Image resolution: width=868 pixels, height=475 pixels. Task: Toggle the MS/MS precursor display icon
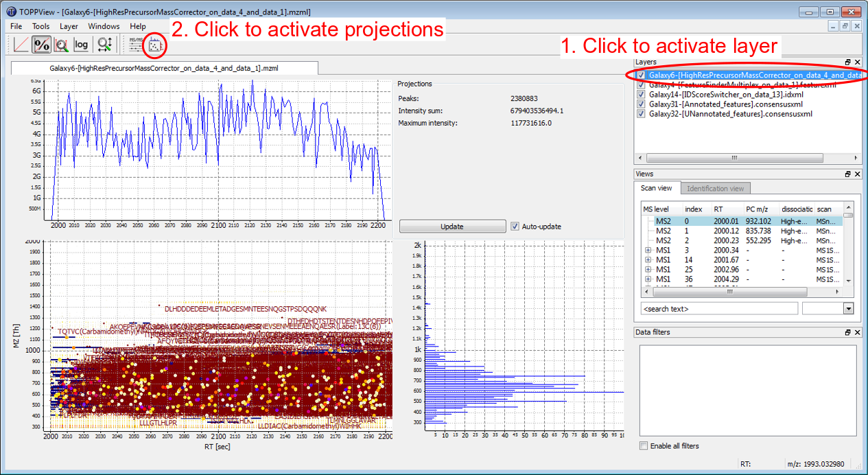[x=136, y=45]
